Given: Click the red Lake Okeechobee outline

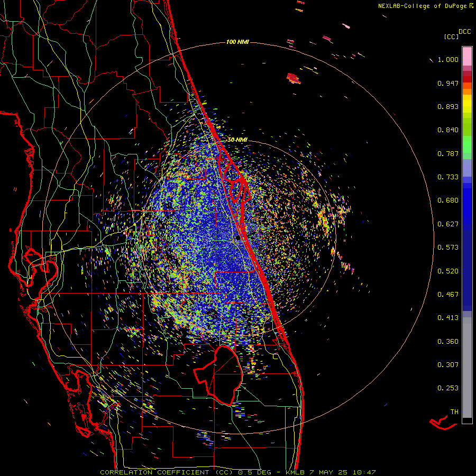Looking at the screenshot, I should click(x=218, y=376).
